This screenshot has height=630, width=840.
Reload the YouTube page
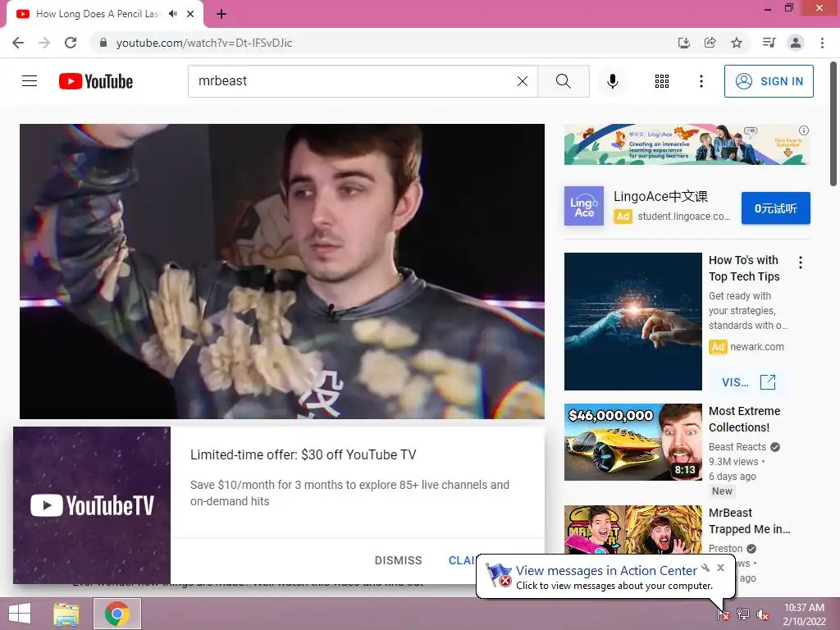coord(71,43)
